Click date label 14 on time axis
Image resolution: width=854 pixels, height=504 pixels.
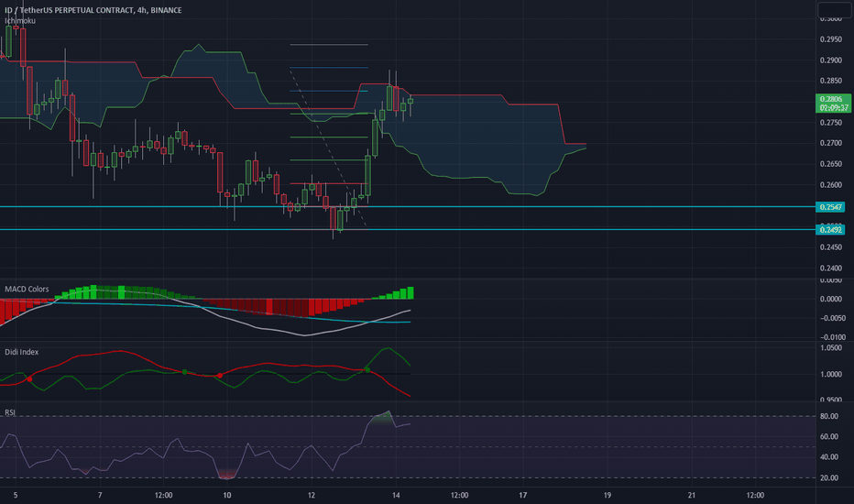pyautogui.click(x=396, y=495)
